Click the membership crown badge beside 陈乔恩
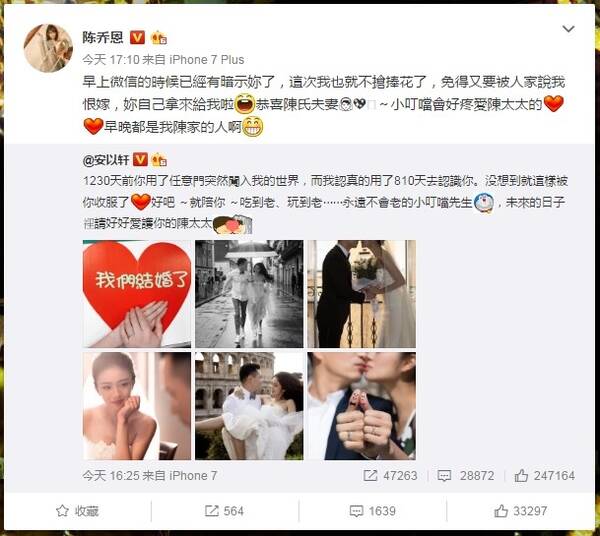This screenshot has height=536, width=600. point(159,38)
